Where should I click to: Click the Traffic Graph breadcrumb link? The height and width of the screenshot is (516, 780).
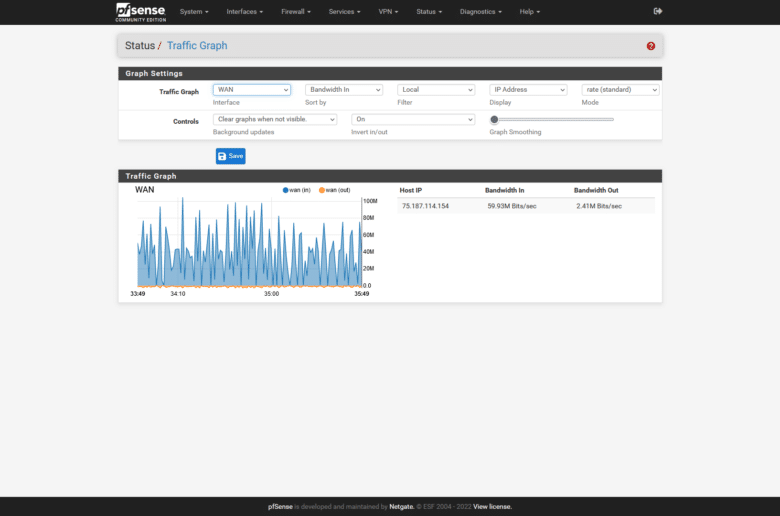pos(197,46)
